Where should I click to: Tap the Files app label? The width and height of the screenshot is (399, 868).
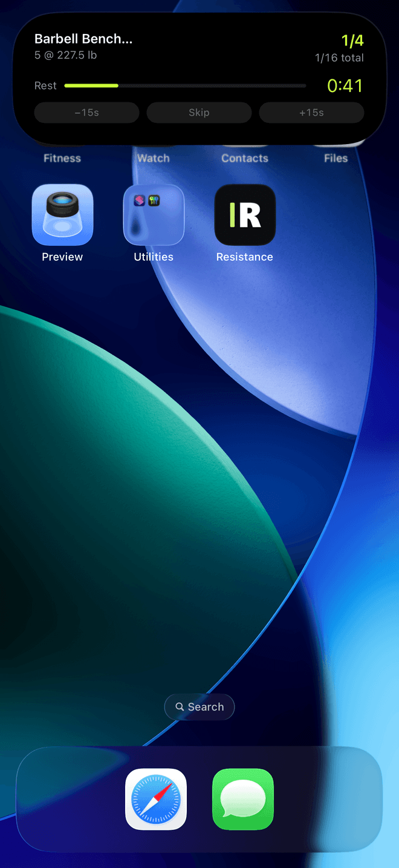click(336, 159)
